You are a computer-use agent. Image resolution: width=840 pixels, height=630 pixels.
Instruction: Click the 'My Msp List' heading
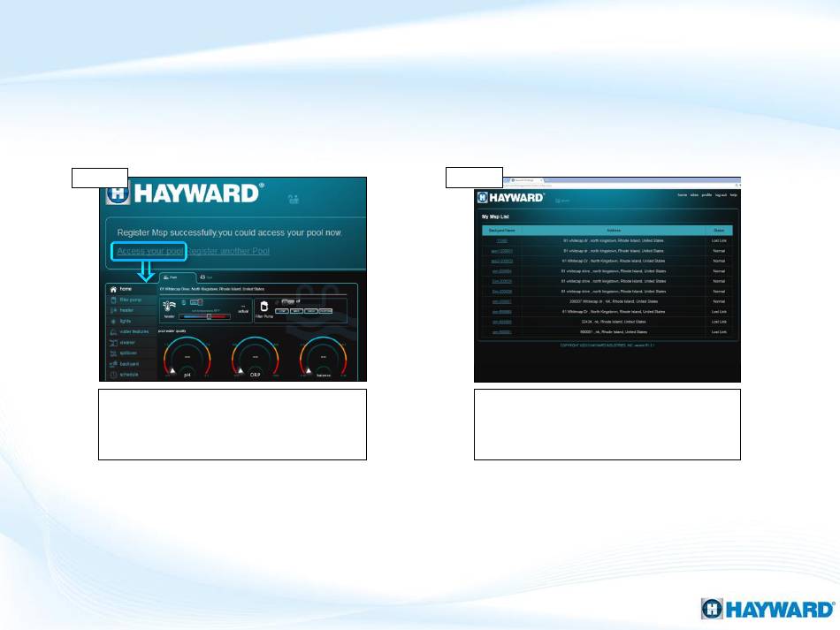[x=495, y=216]
